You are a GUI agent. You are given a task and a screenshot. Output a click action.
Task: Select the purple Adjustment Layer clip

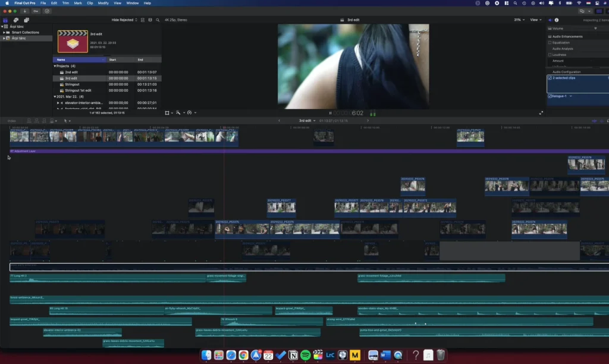(x=309, y=151)
